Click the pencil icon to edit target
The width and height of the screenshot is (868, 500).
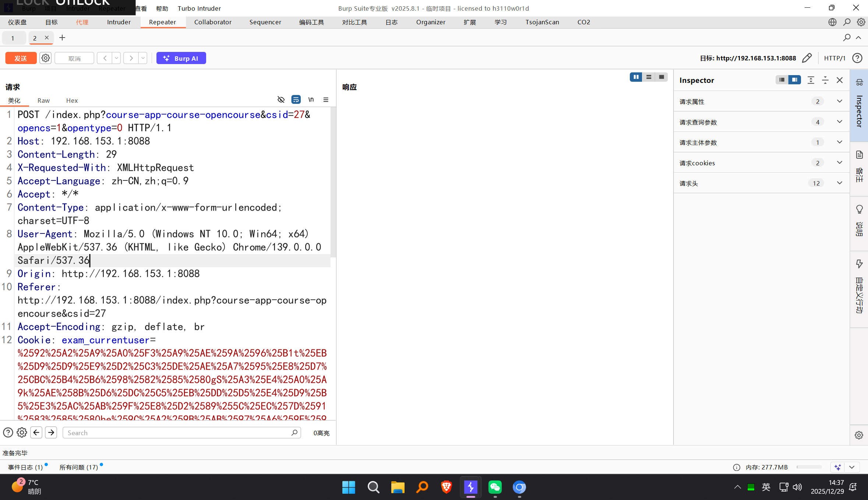807,58
